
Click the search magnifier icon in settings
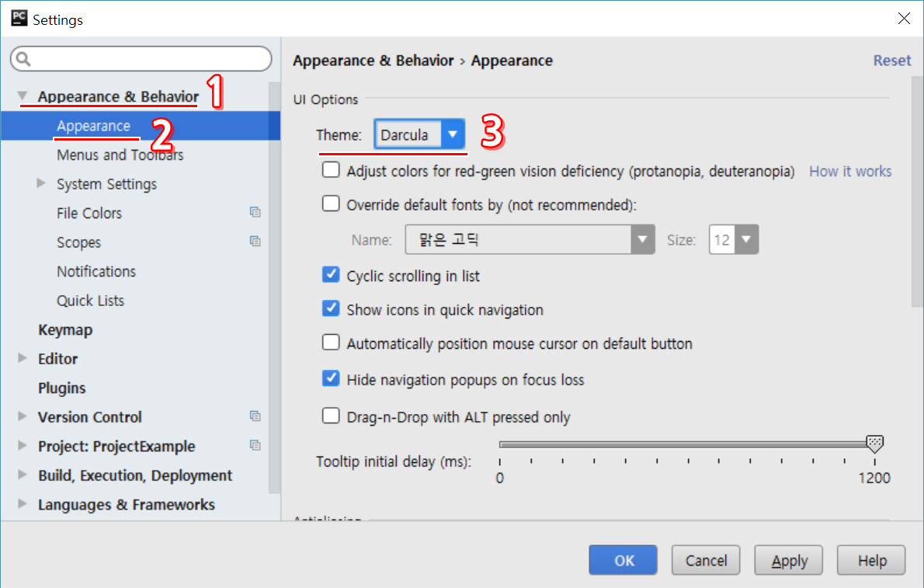pos(23,59)
